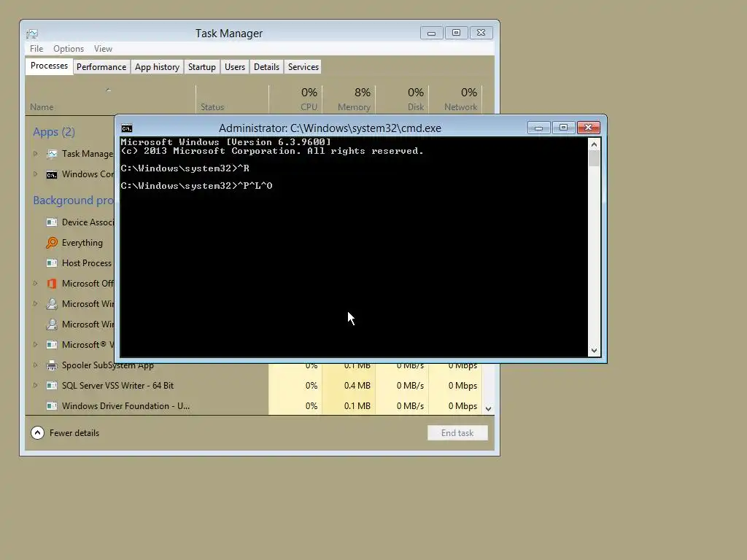The width and height of the screenshot is (747, 560).
Task: Switch to the Users tab
Action: (x=235, y=67)
